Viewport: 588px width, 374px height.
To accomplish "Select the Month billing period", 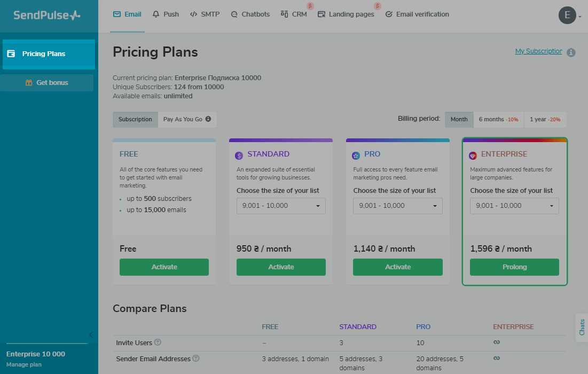I will tap(459, 119).
